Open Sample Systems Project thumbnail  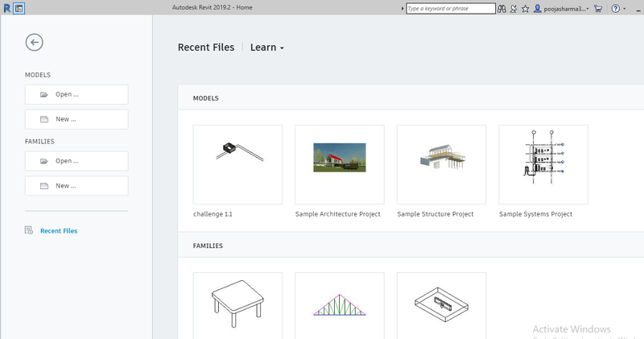point(543,164)
